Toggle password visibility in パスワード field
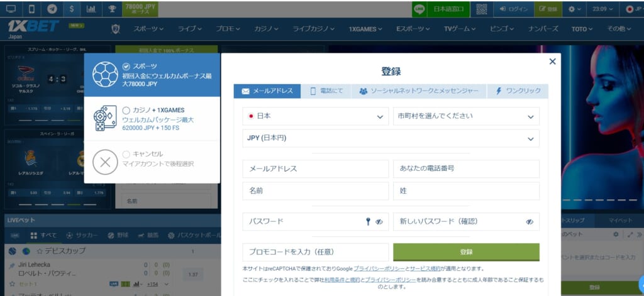Viewport: 644px width, 296px height. click(379, 222)
